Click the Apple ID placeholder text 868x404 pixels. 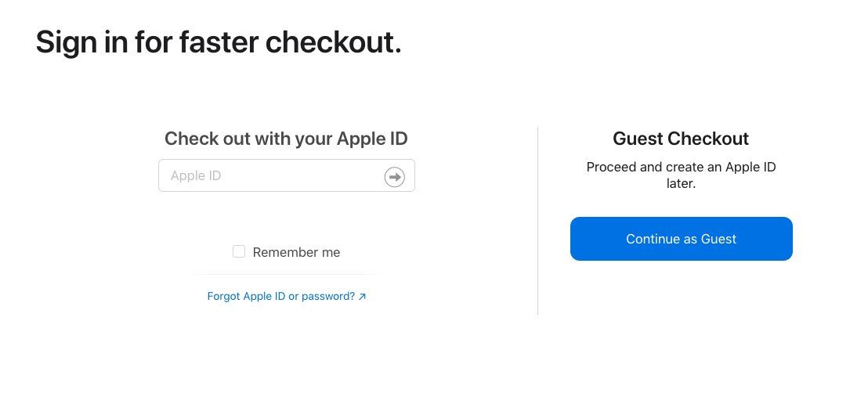[196, 176]
